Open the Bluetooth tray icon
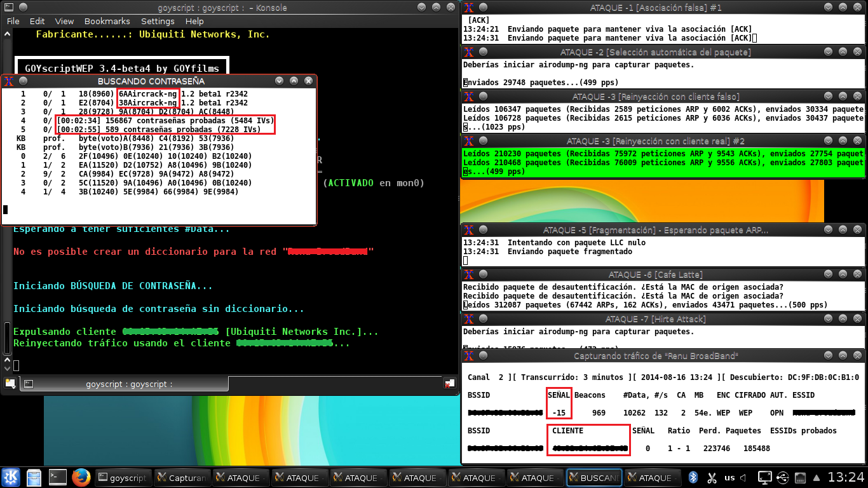 pos(694,477)
